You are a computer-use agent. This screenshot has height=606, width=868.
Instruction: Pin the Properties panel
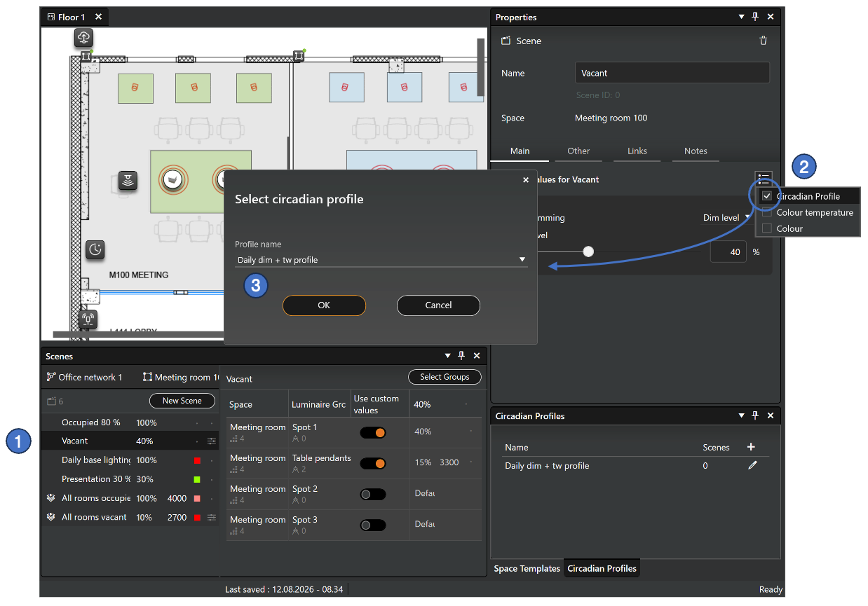tap(755, 17)
